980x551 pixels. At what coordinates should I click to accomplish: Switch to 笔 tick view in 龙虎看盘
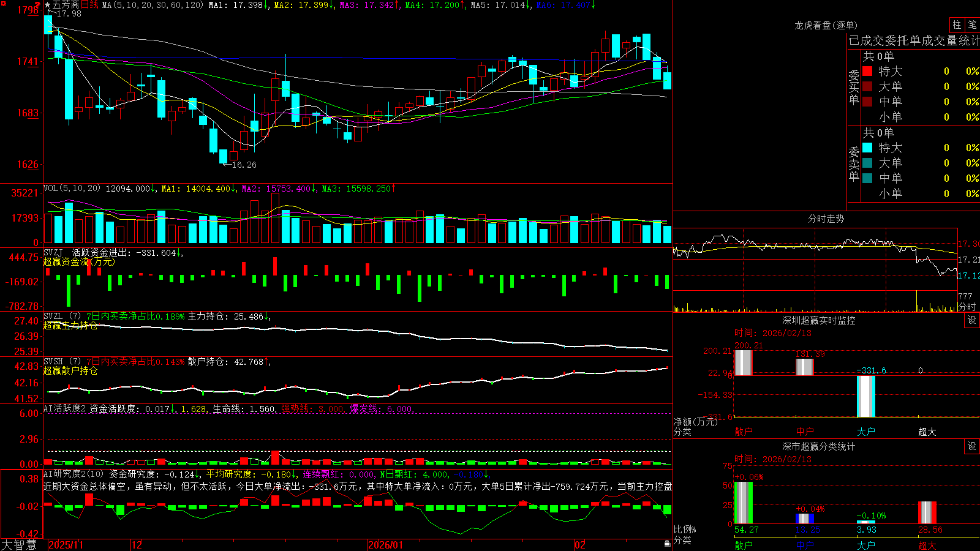click(x=972, y=24)
